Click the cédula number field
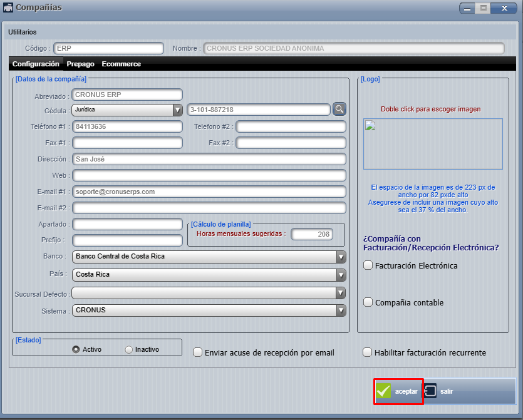523x420 pixels. (259, 110)
